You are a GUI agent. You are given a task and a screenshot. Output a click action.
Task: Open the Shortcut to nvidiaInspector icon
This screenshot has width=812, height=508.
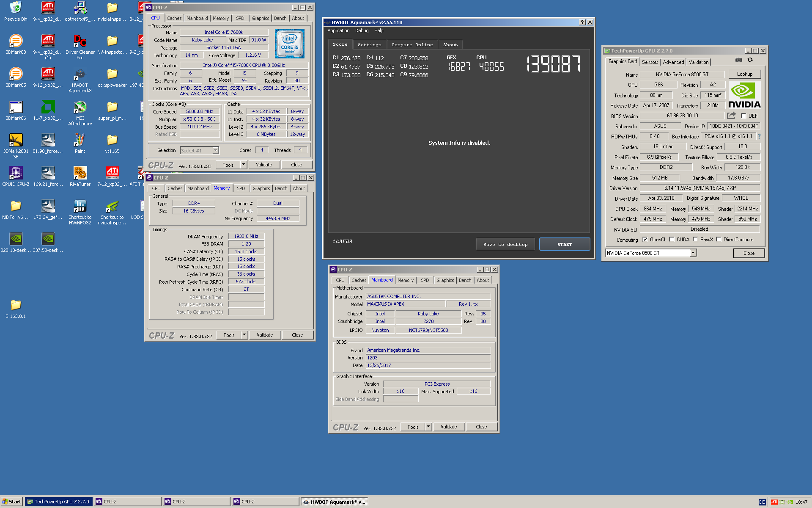(112, 212)
